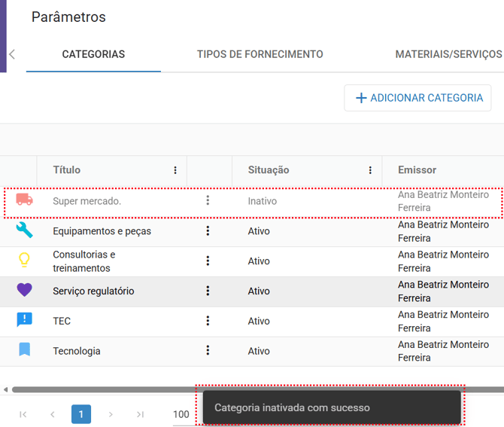The image size is (504, 427).
Task: Click the purple heart icon for Serviço regulatório
Action: pos(24,291)
